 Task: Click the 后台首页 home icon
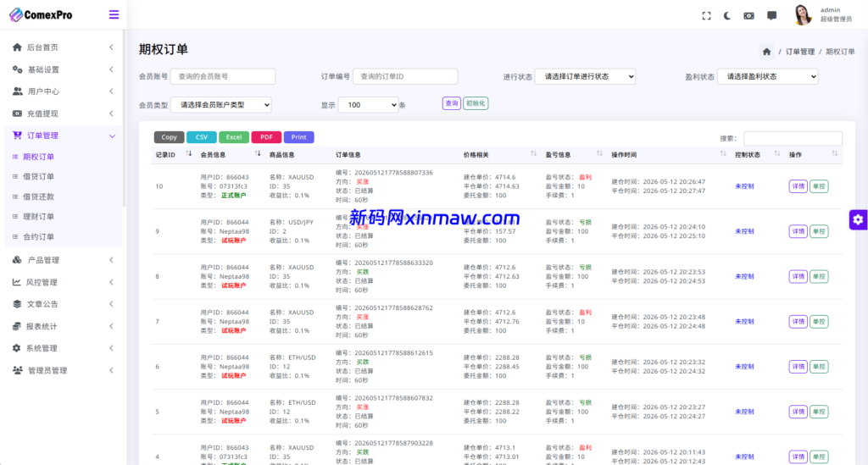(17, 47)
